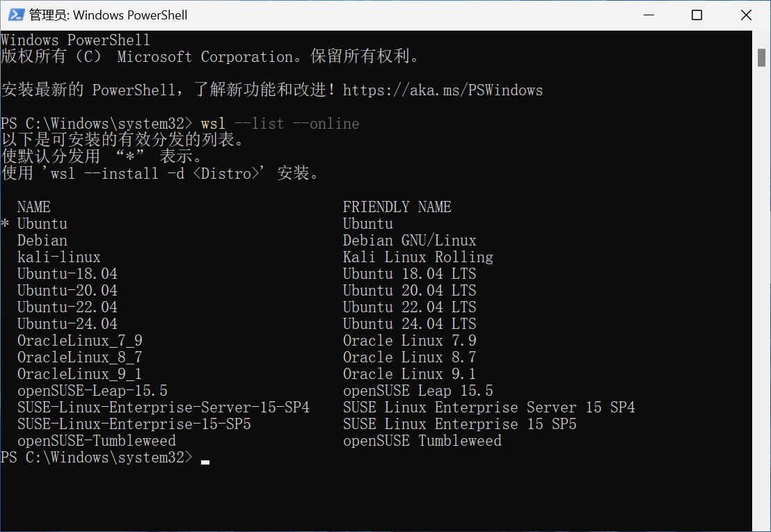
Task: Click the Kali Linux Rolling friendly name
Action: click(418, 257)
